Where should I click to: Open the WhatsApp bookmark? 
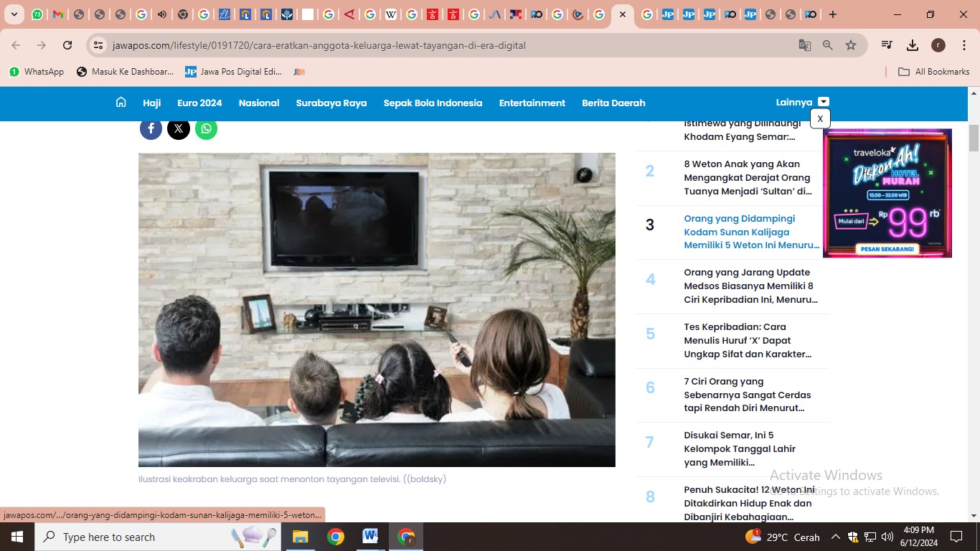pyautogui.click(x=37, y=72)
